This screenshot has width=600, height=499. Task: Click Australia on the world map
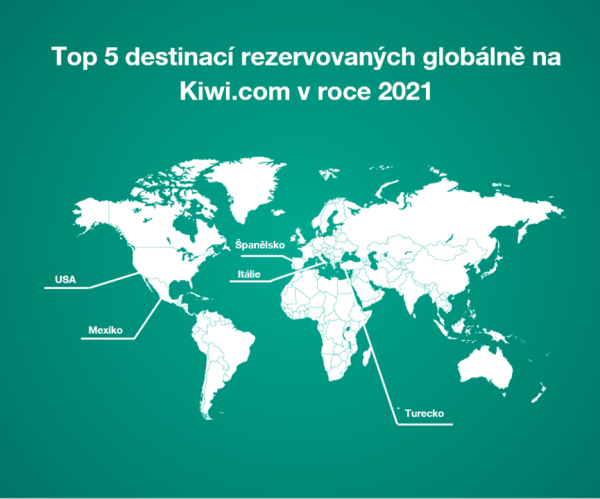coord(485,367)
